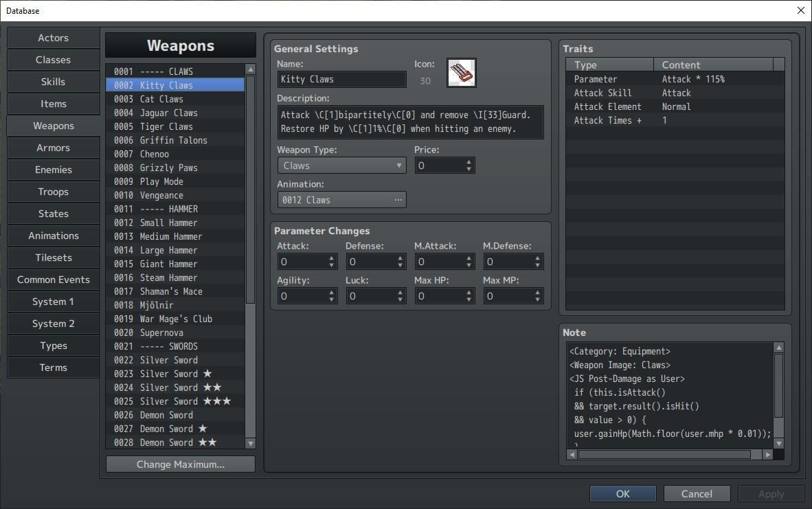812x509 pixels.
Task: Select Griffin Talons in the weapons list
Action: (x=173, y=140)
